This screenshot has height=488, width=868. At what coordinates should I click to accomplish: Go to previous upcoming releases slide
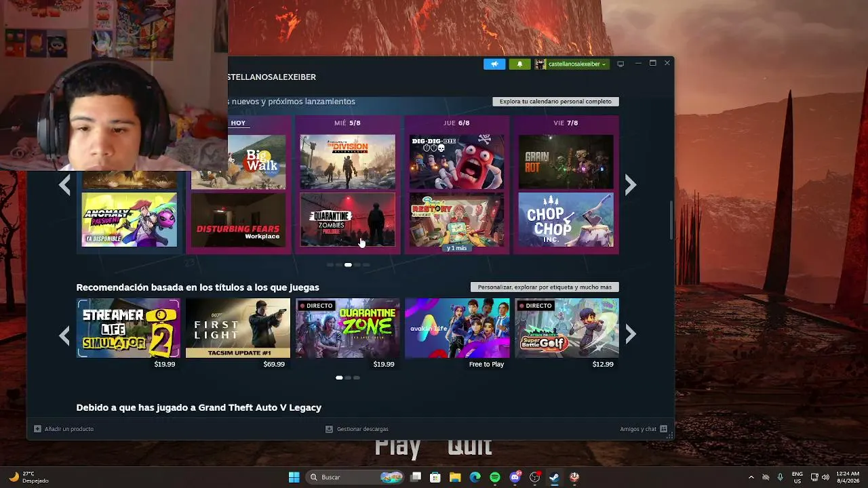[64, 184]
